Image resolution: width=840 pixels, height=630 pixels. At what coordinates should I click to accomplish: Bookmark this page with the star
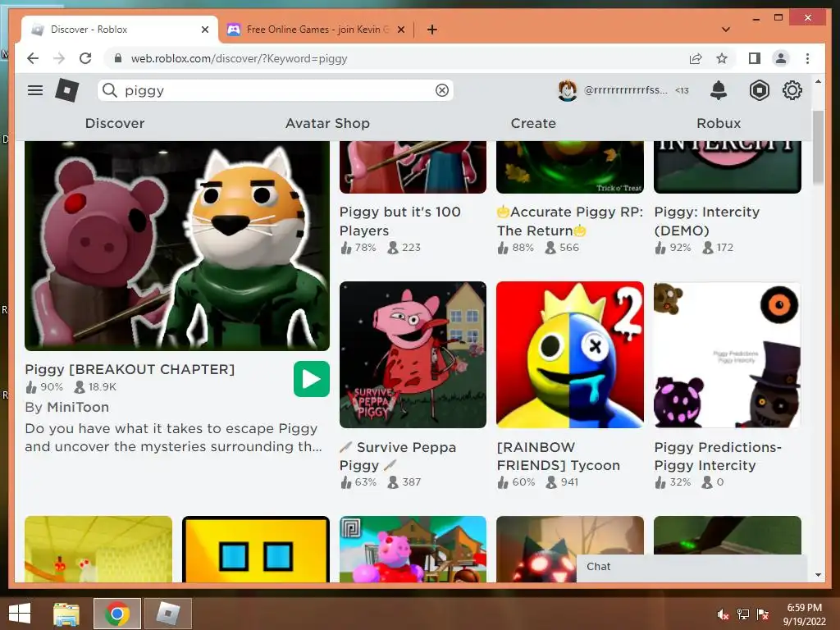click(x=722, y=58)
